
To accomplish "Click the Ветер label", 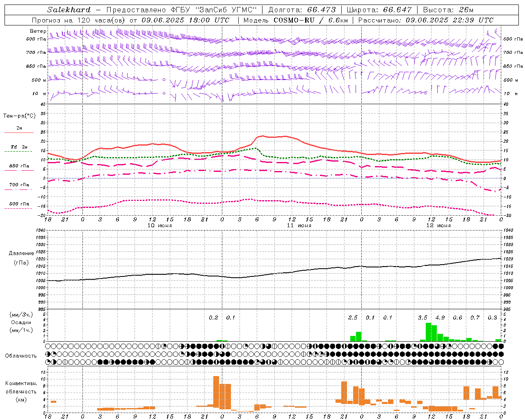I will pyautogui.click(x=38, y=31).
